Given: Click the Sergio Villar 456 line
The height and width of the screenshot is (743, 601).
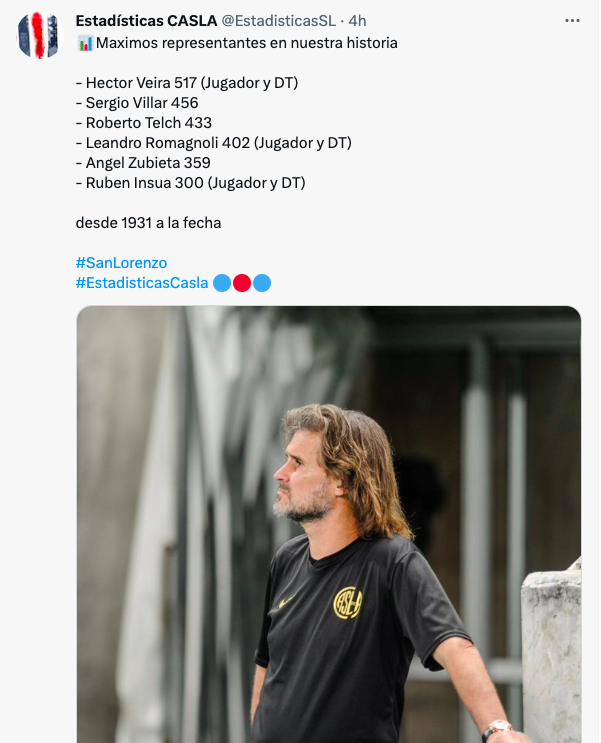Looking at the screenshot, I should click(x=137, y=103).
